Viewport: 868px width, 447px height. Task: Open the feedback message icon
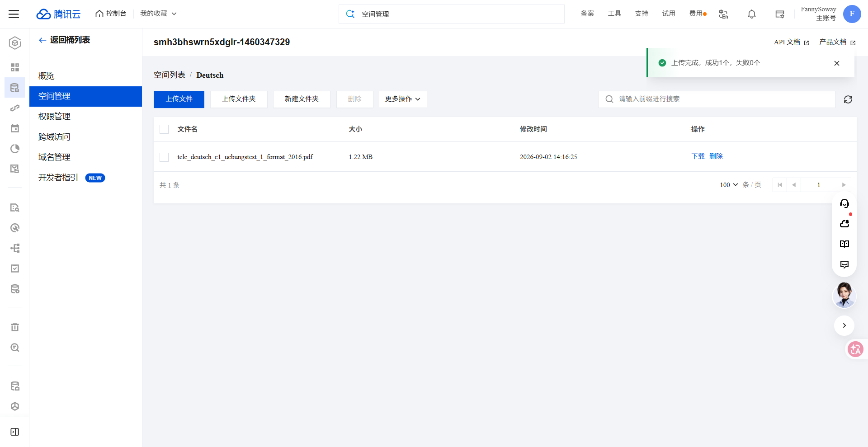tap(844, 264)
